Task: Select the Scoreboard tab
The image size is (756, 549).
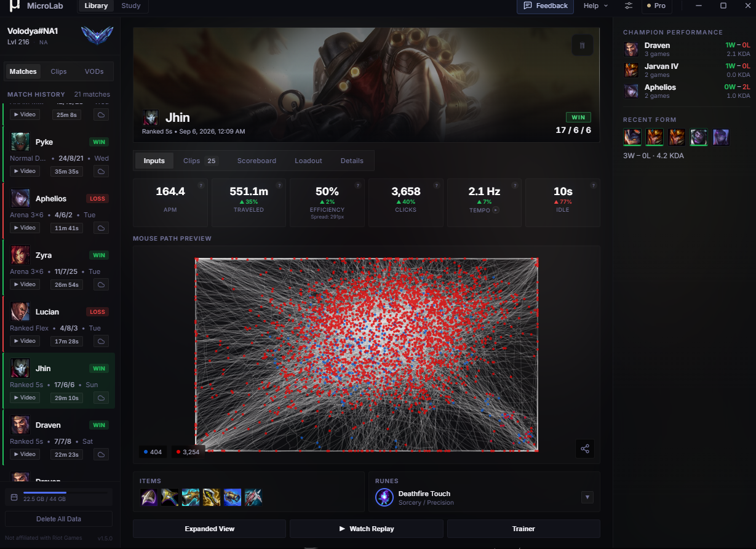Action: 257,161
